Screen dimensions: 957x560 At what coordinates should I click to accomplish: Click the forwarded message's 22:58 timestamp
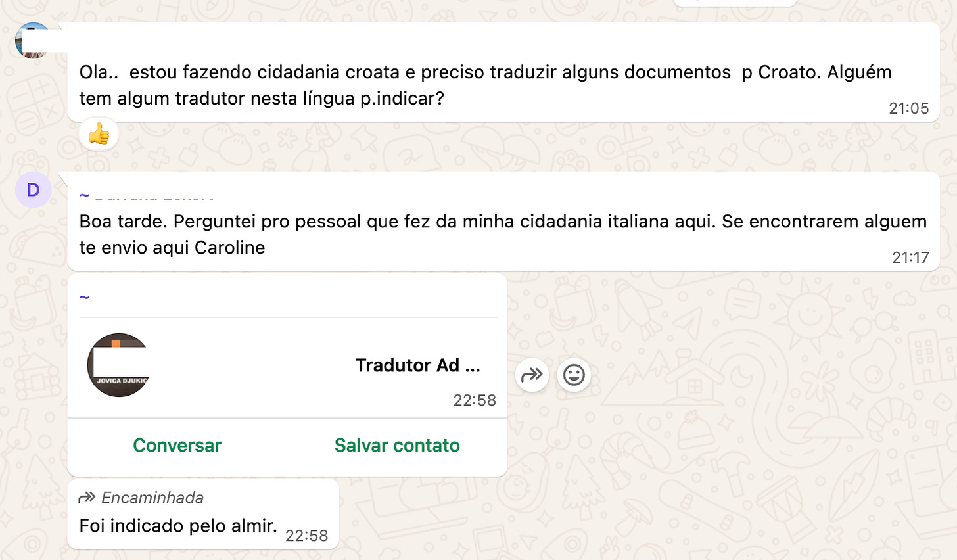306,536
